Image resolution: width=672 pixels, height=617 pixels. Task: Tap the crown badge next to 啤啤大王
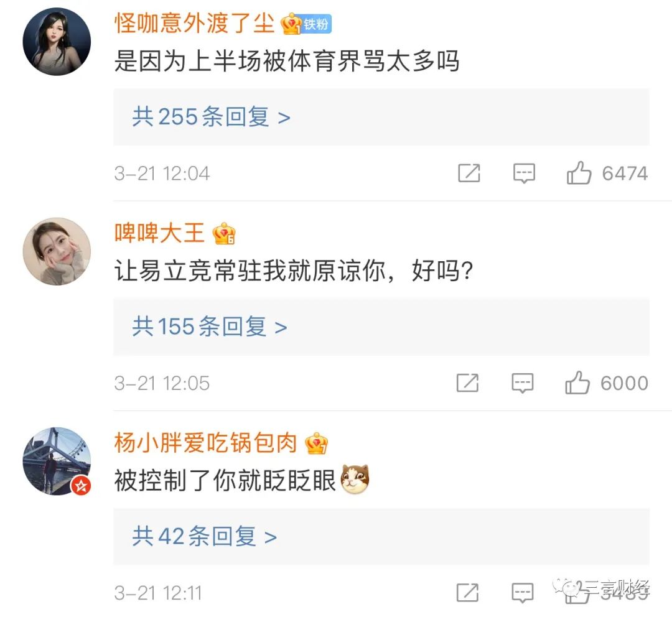(x=224, y=233)
